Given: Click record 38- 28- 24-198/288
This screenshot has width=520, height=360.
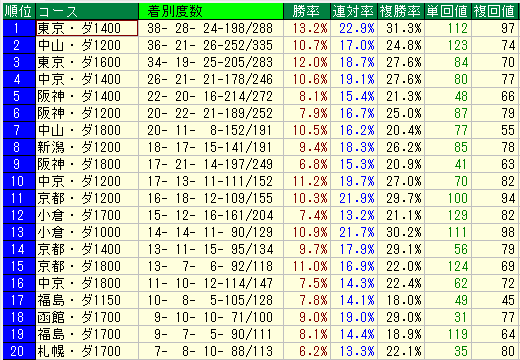Looking at the screenshot, I should pyautogui.click(x=211, y=28).
